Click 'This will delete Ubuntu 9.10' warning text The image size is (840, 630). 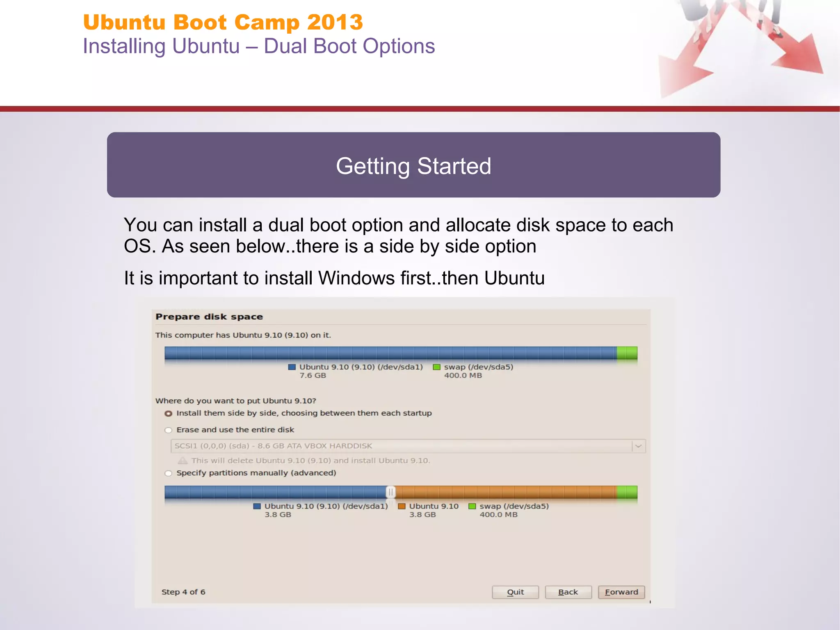point(310,460)
